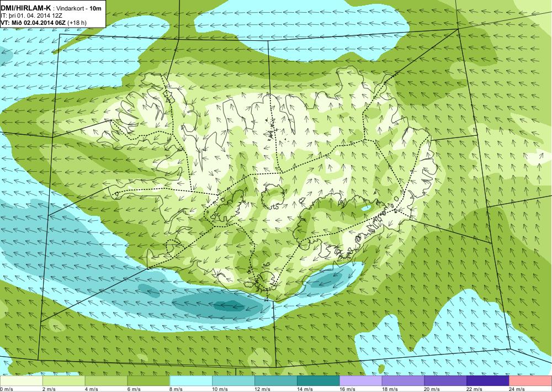552x392 pixels.
Task: Select the violet 20–22 m/s legend swatch
Action: (445, 381)
